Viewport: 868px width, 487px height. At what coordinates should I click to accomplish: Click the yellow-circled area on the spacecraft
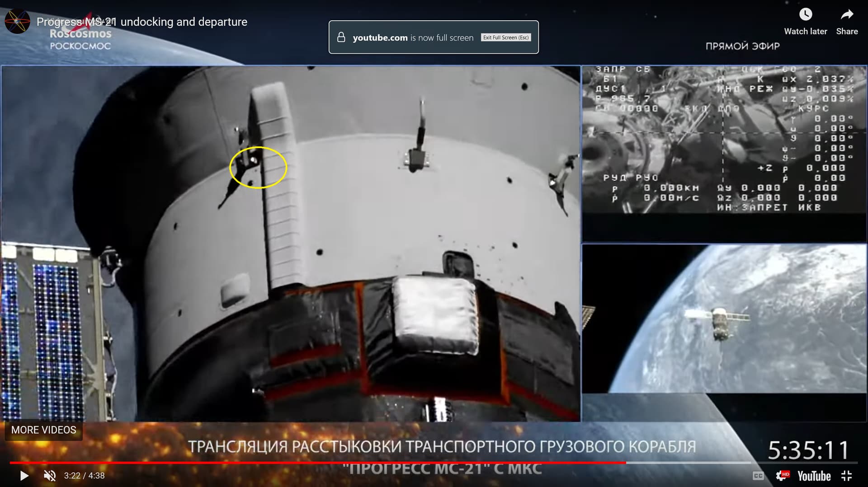coord(258,167)
